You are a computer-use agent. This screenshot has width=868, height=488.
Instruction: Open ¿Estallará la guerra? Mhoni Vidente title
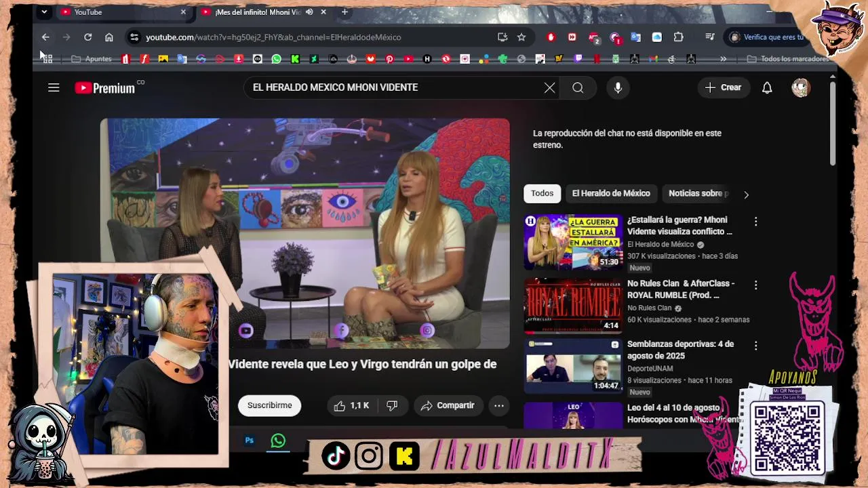click(x=679, y=226)
